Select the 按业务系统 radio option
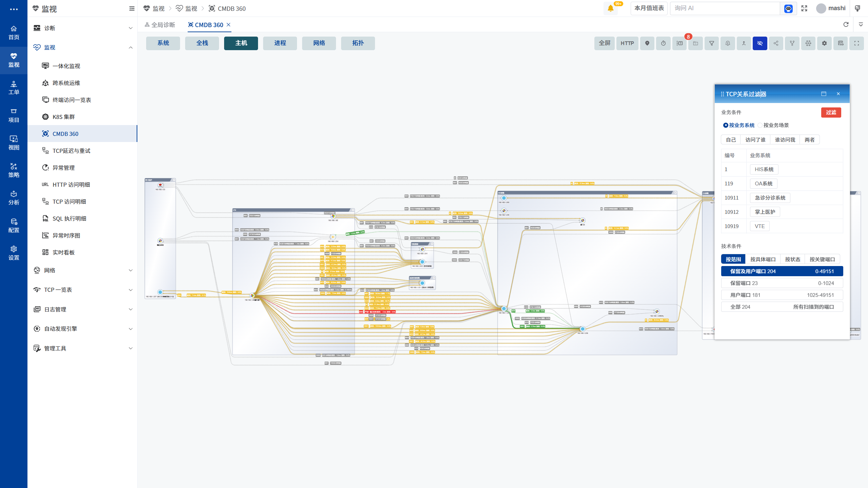The height and width of the screenshot is (488, 868). pyautogui.click(x=739, y=125)
